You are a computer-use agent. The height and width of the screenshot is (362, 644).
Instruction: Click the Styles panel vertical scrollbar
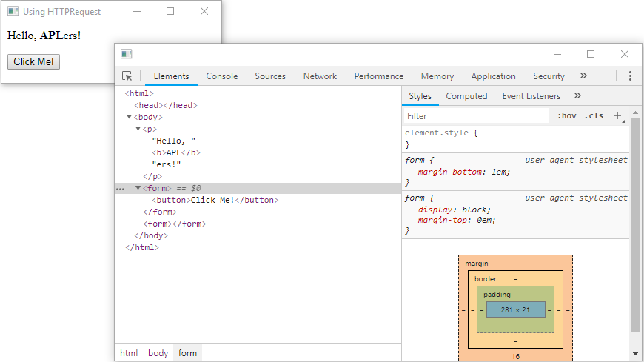[x=634, y=222]
